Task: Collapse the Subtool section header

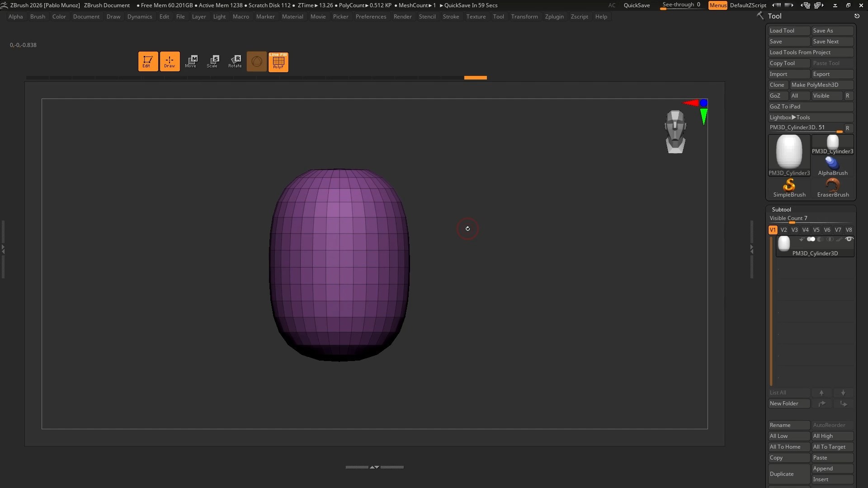Action: (781, 210)
